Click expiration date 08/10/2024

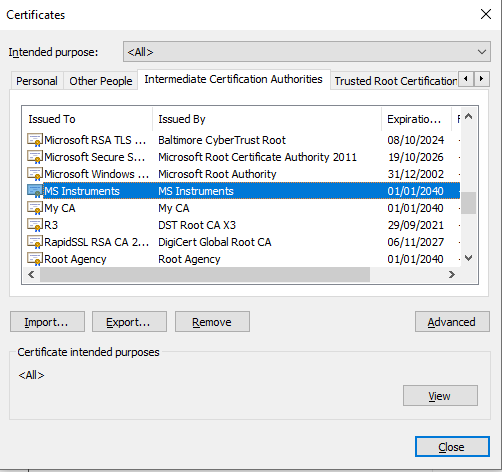(416, 140)
